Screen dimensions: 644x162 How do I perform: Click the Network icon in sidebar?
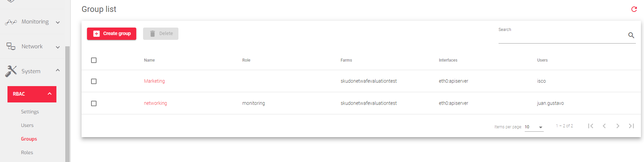11,46
